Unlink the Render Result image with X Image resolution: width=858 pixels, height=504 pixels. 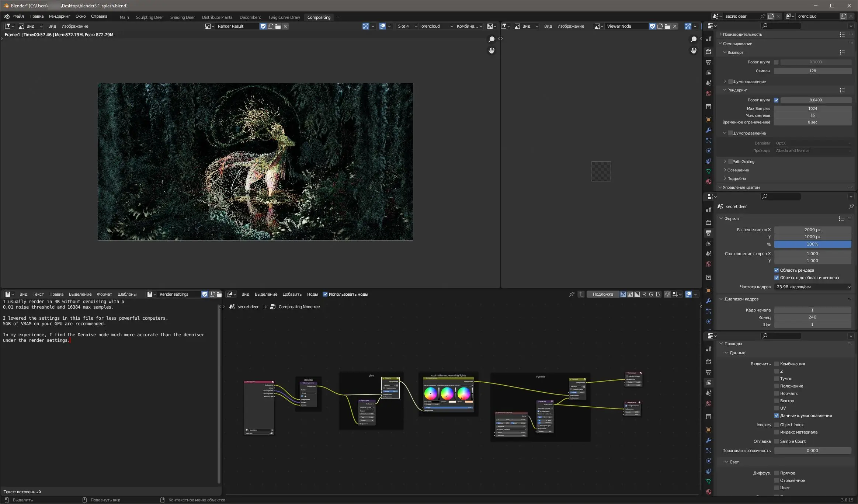coord(285,26)
